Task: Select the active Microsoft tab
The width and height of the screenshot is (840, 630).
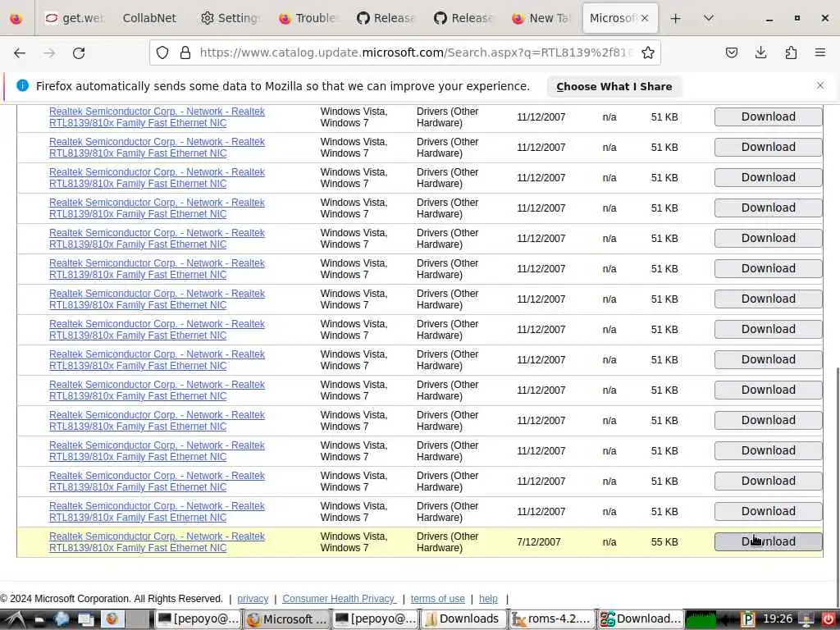Action: (x=612, y=18)
